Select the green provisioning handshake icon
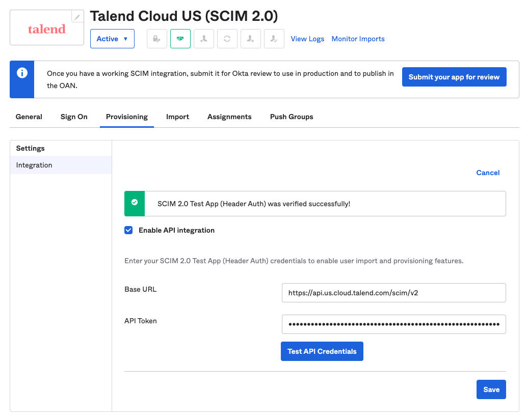 coord(180,39)
